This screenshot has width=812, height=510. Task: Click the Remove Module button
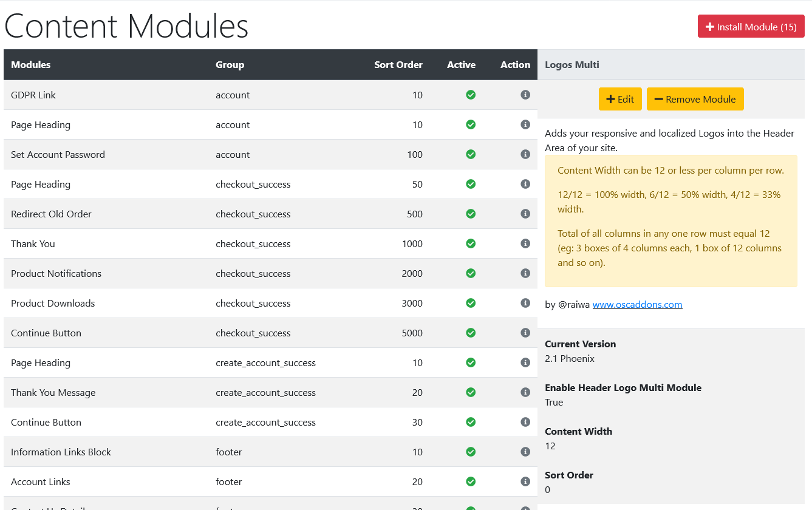(695, 99)
